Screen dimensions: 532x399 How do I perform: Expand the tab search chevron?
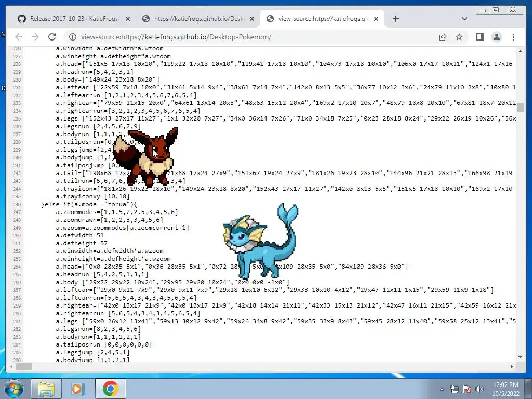pos(464,19)
